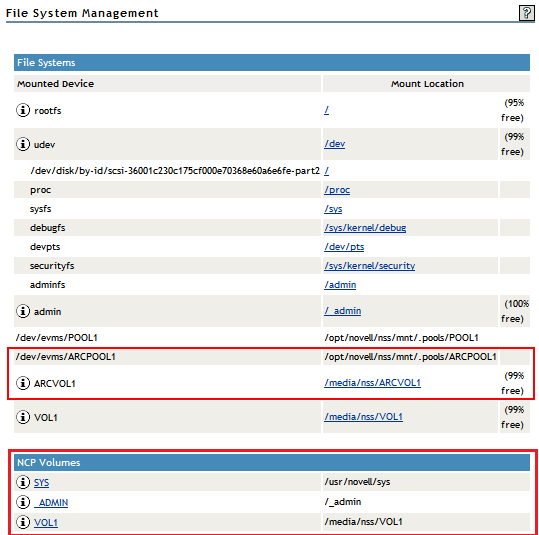
Task: Click the info icon beside rootfs
Action: point(23,110)
